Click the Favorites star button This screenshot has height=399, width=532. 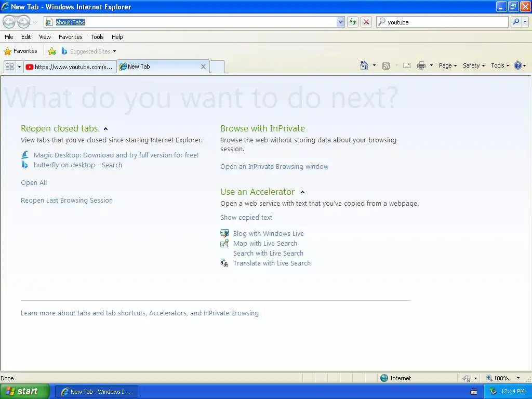point(20,51)
